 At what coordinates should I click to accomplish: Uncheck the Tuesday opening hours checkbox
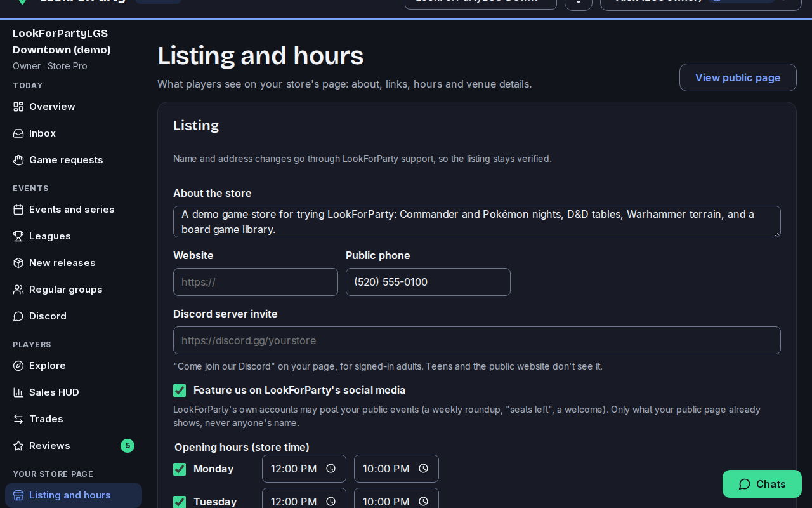180,502
